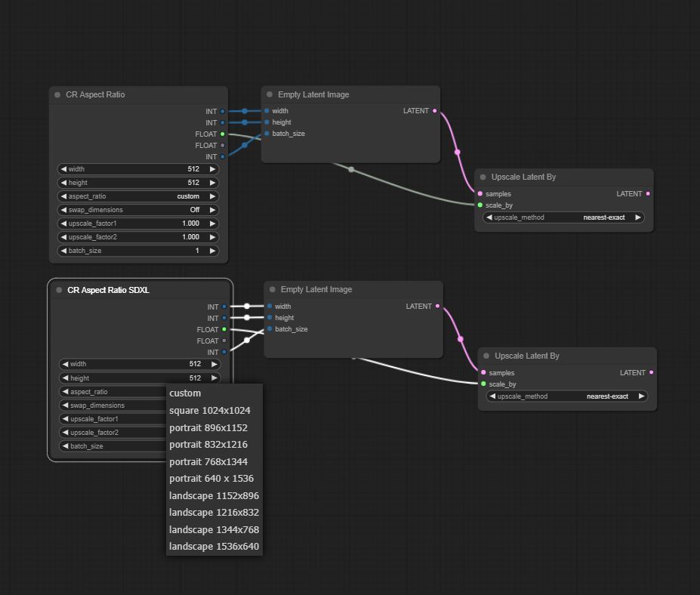Click the upscale_factor1 1.000 value slider
This screenshot has width=700, height=595.
[x=138, y=224]
